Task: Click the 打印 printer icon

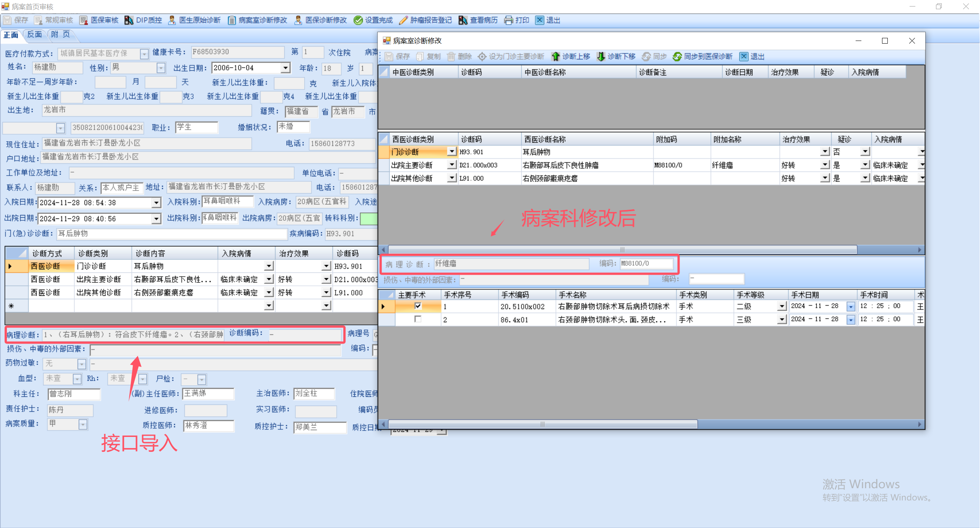Action: (x=508, y=20)
